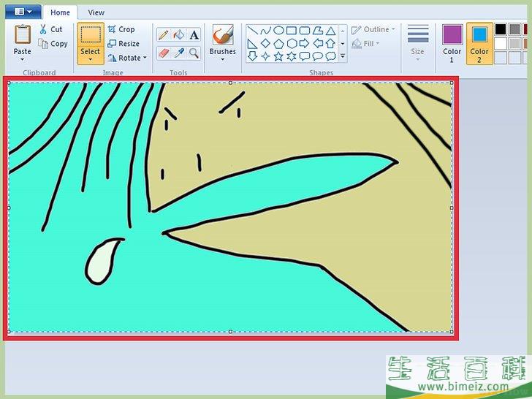The image size is (532, 399).
Task: Choose the Oval callout shape
Action: pyautogui.click(x=318, y=56)
